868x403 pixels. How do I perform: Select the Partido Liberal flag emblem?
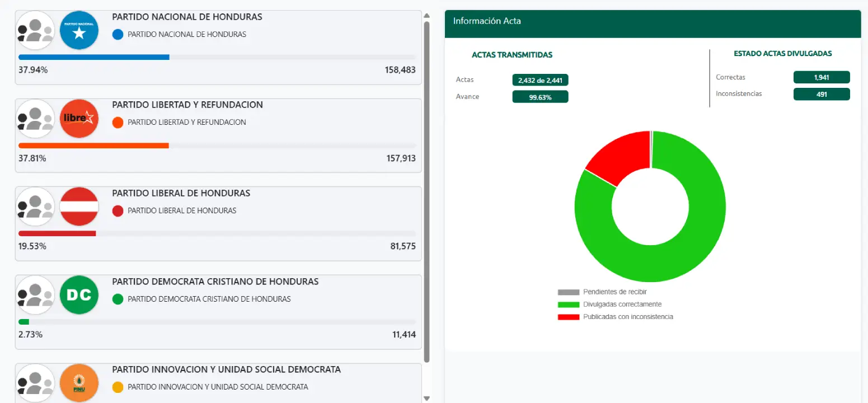79,207
